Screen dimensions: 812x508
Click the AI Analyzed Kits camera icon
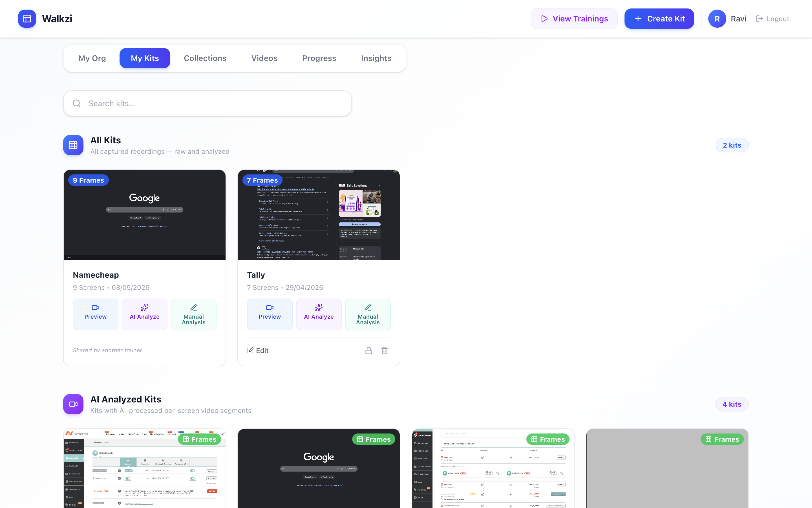73,404
